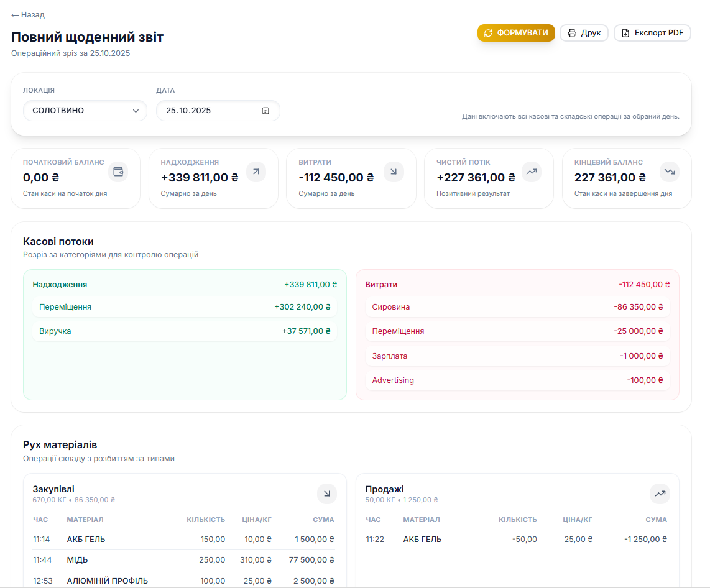Click the up-right arrow icon in Надходження card
This screenshot has height=588, width=710.
point(256,172)
